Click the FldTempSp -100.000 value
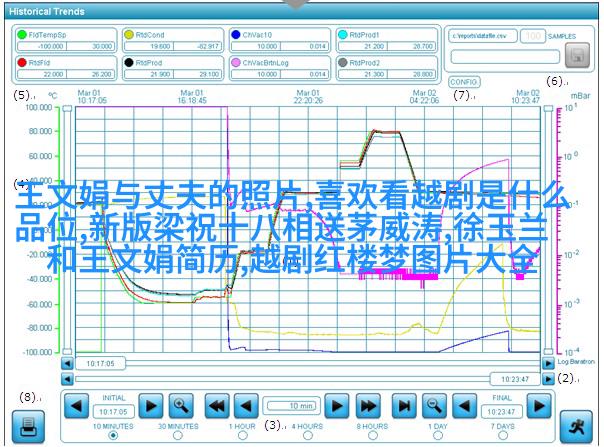The width and height of the screenshot is (604, 447). coord(42,46)
